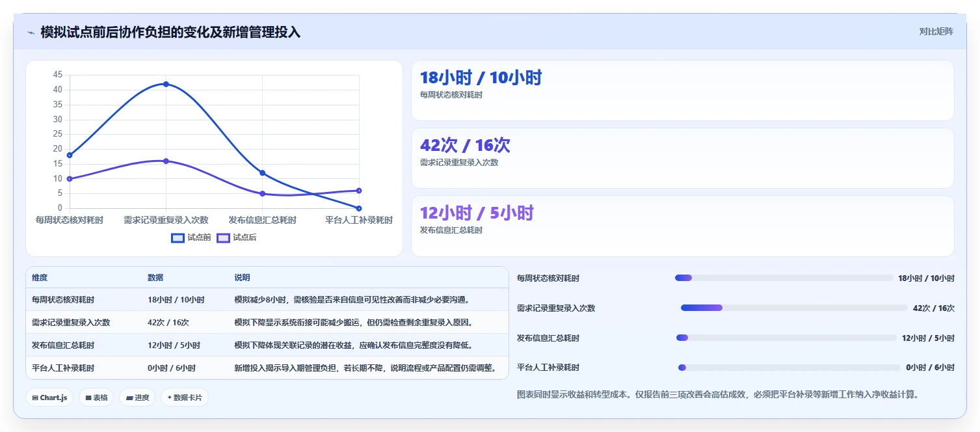Click the dashboard title 模拟试点前后协作负担
Image resolution: width=980 pixels, height=432 pixels.
coord(170,33)
